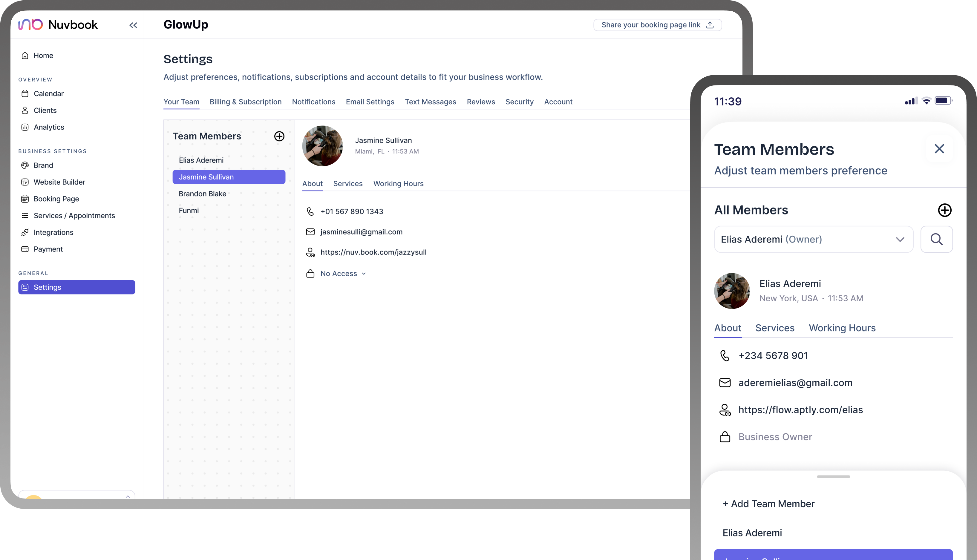Click the +01 567 890 1343 phone number

click(x=352, y=211)
